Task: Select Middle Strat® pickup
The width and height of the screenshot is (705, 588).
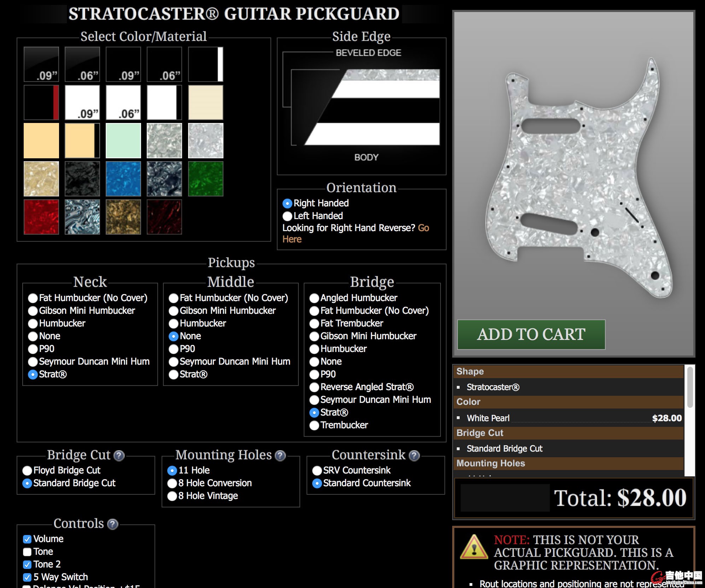Action: click(174, 375)
